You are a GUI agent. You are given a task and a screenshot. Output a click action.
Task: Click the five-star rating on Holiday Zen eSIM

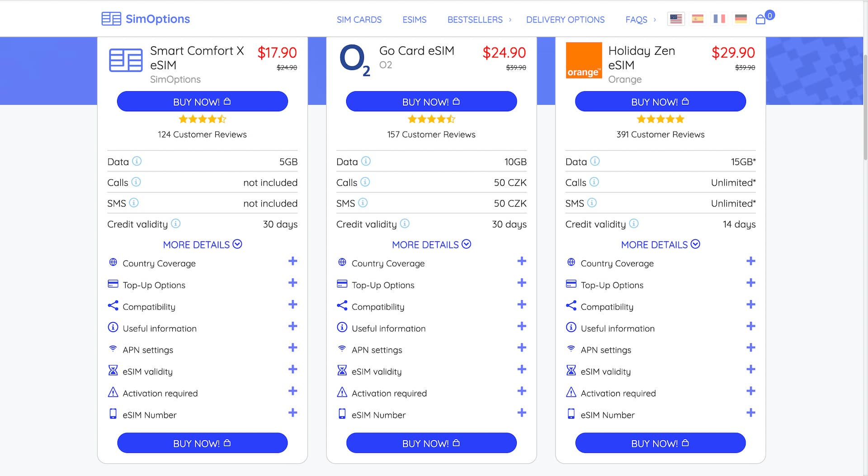point(660,118)
